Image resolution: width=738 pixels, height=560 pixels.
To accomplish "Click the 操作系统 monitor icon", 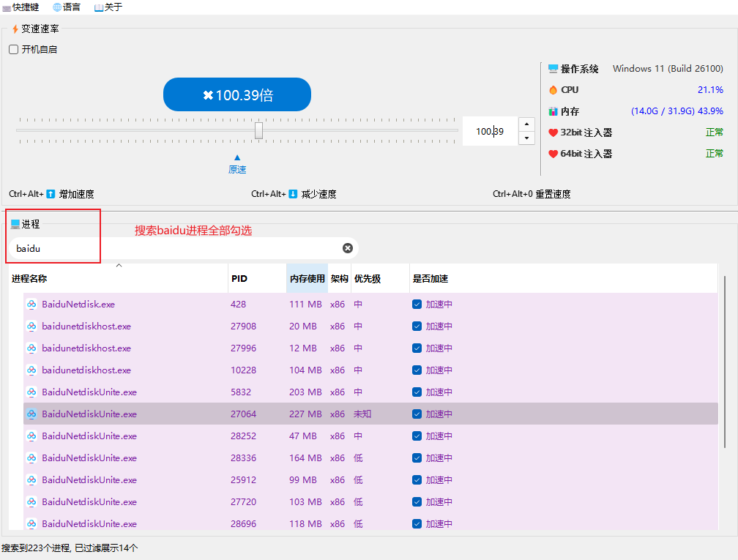I will coord(553,69).
